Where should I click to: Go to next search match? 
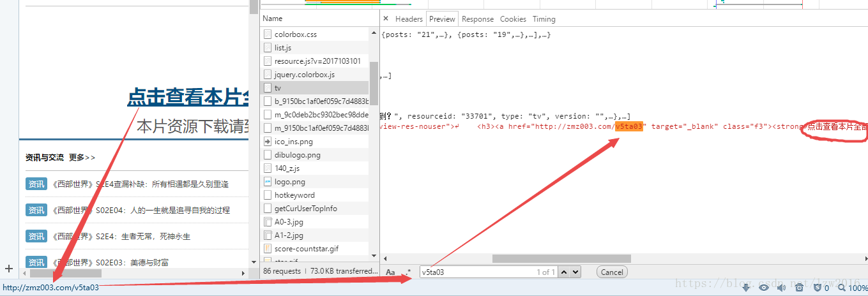[575, 272]
